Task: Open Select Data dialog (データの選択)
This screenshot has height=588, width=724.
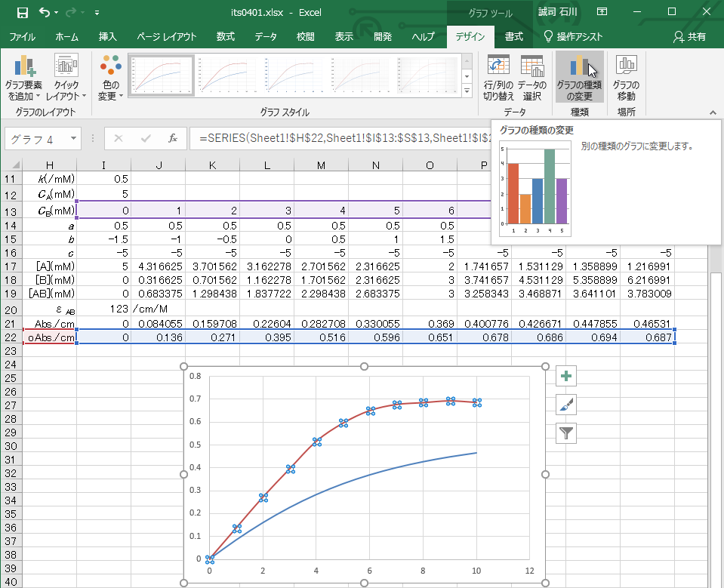Action: coord(532,77)
